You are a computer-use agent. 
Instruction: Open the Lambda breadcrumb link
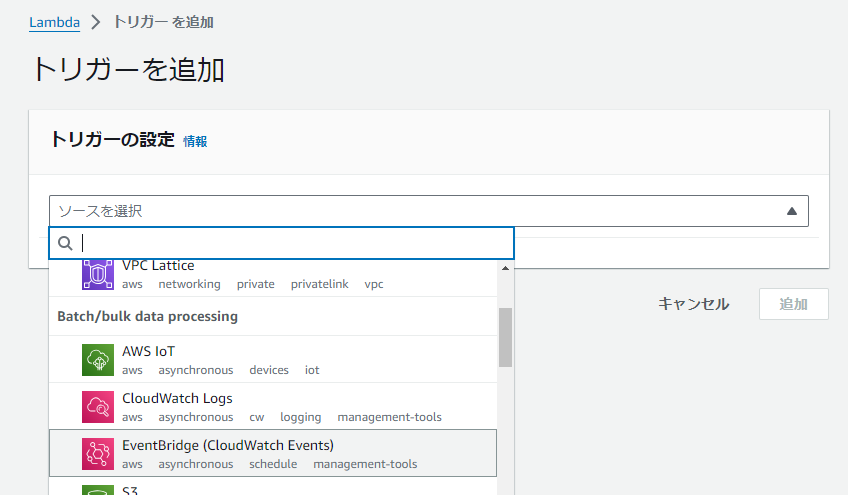(x=55, y=22)
